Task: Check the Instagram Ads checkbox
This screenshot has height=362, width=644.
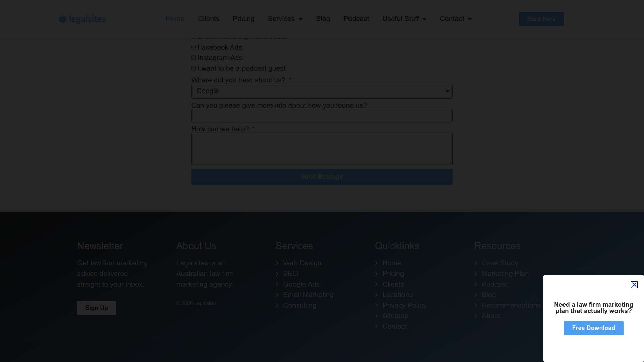Action: (x=193, y=57)
